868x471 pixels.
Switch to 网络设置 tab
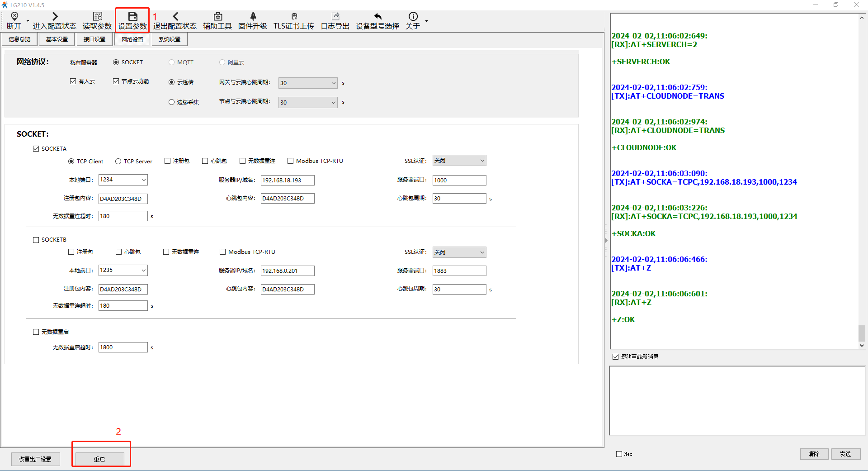click(132, 39)
